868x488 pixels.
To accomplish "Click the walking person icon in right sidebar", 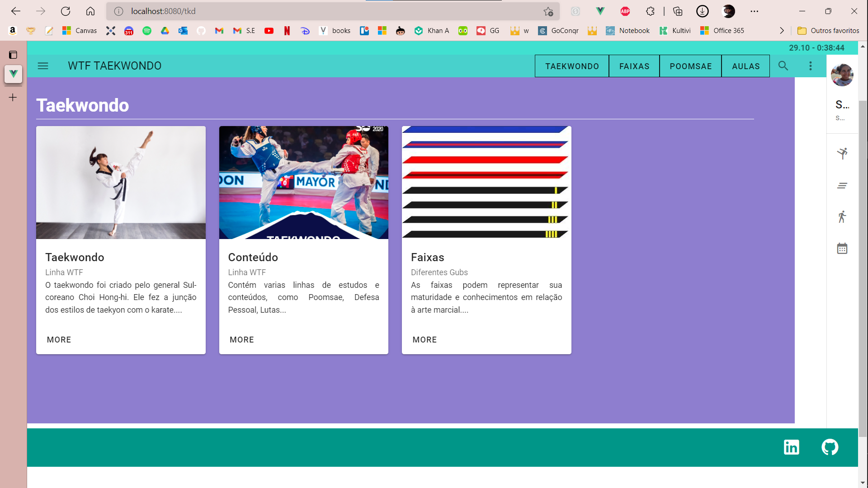I will pyautogui.click(x=842, y=216).
